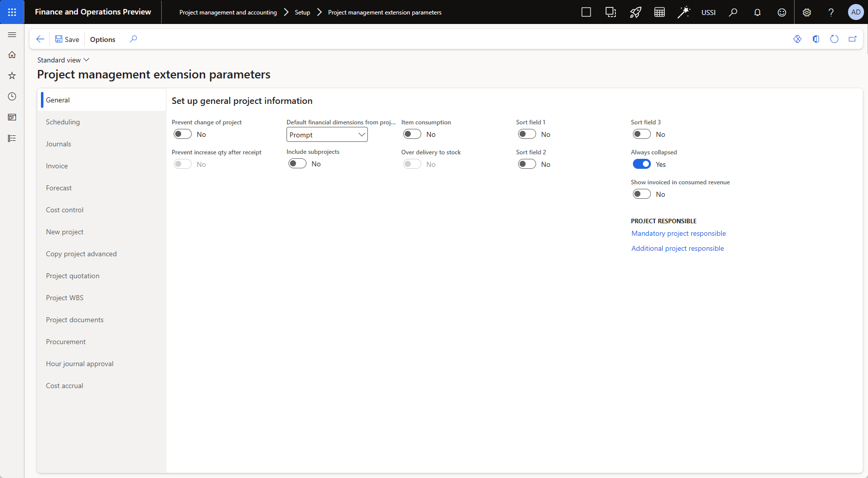Image resolution: width=868 pixels, height=478 pixels.
Task: Refresh the page using the refresh icon
Action: 834,39
